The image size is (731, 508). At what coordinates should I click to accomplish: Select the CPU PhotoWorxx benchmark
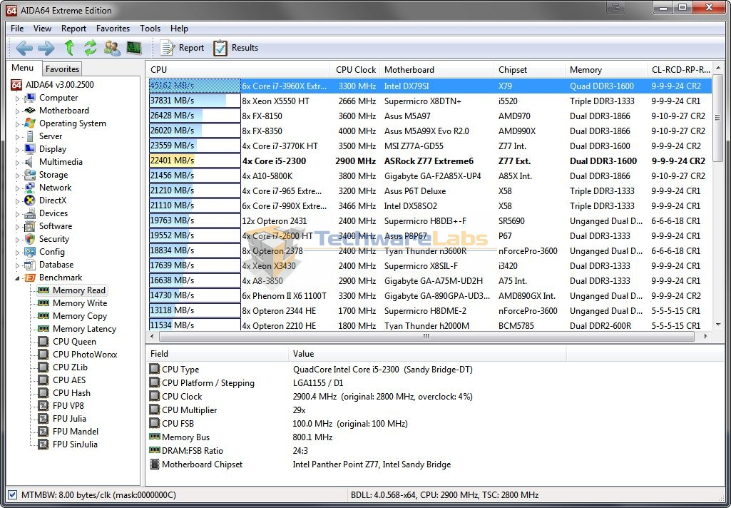[x=85, y=354]
